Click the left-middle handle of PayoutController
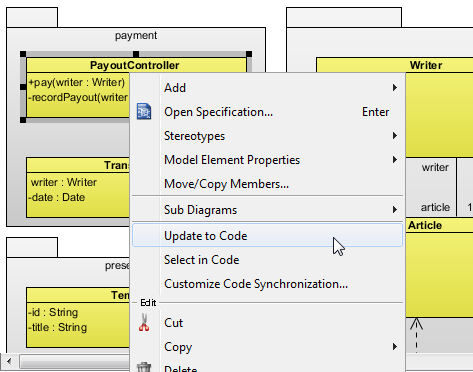Screen dimensions: 473x372 click(23, 87)
